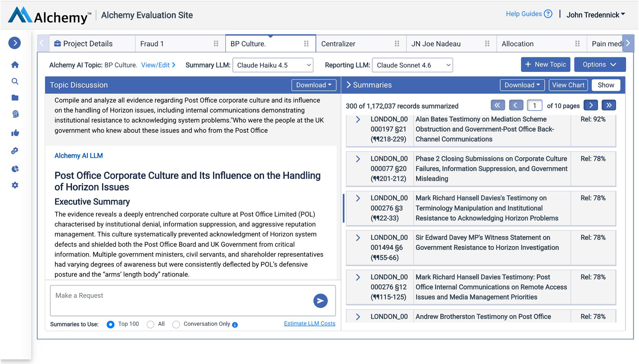Go to the last summaries page
Image resolution: width=639 pixels, height=364 pixels.
609,105
